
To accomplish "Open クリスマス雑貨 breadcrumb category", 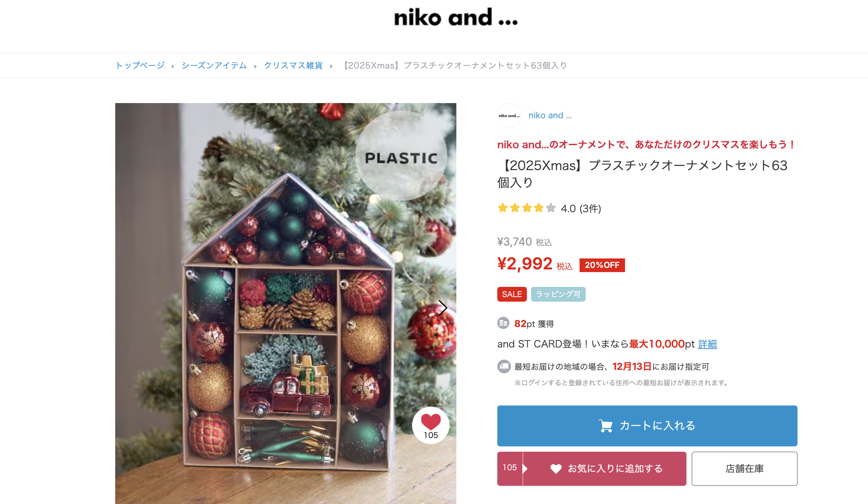I will click(x=293, y=66).
